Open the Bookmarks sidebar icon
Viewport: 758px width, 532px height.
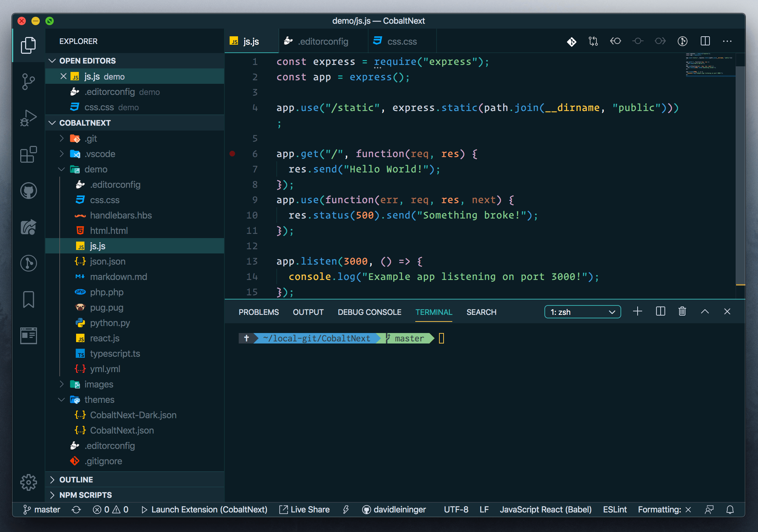28,300
